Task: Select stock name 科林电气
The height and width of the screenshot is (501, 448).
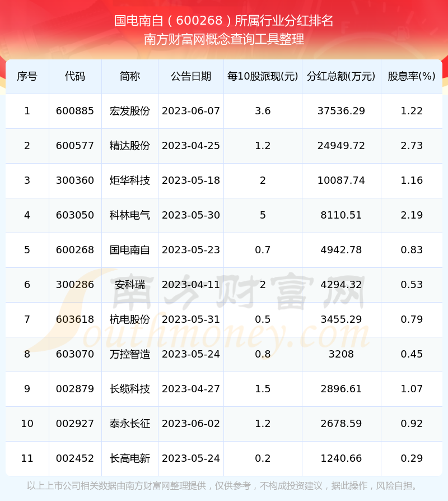Action: click(x=130, y=215)
